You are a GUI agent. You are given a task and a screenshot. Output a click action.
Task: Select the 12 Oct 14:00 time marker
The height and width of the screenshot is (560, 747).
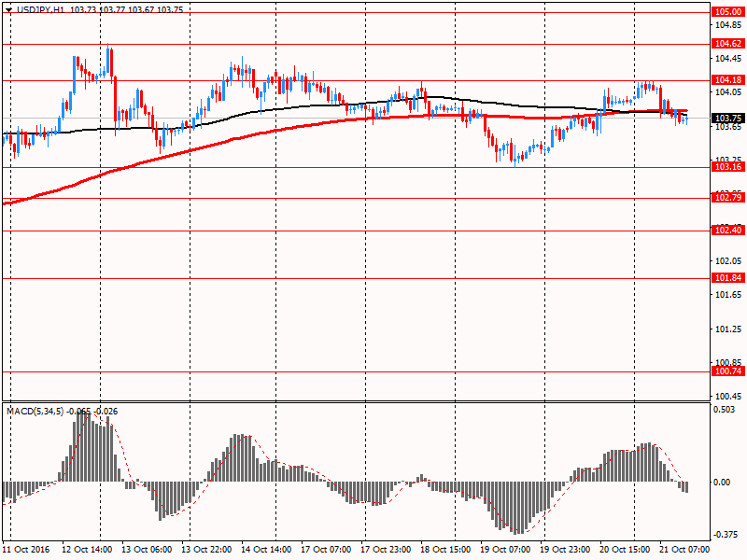pyautogui.click(x=88, y=551)
